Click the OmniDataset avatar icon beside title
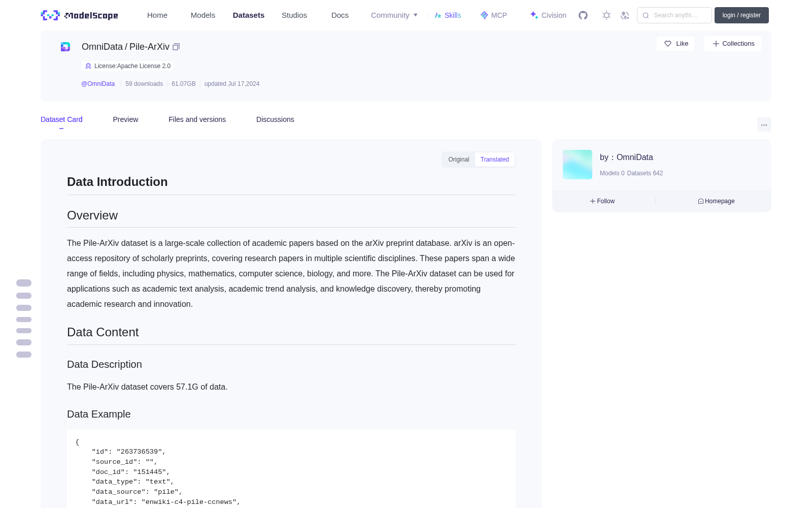 [x=65, y=47]
